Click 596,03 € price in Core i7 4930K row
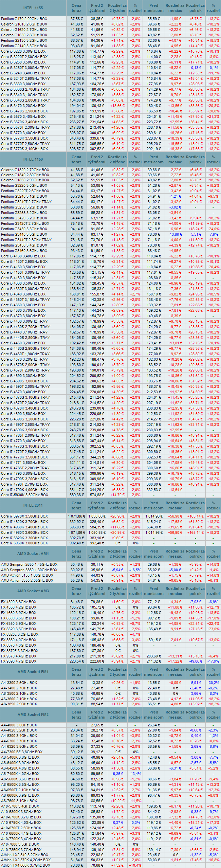Image resolution: width=221 pixels, height=868 pixels. (x=76, y=527)
